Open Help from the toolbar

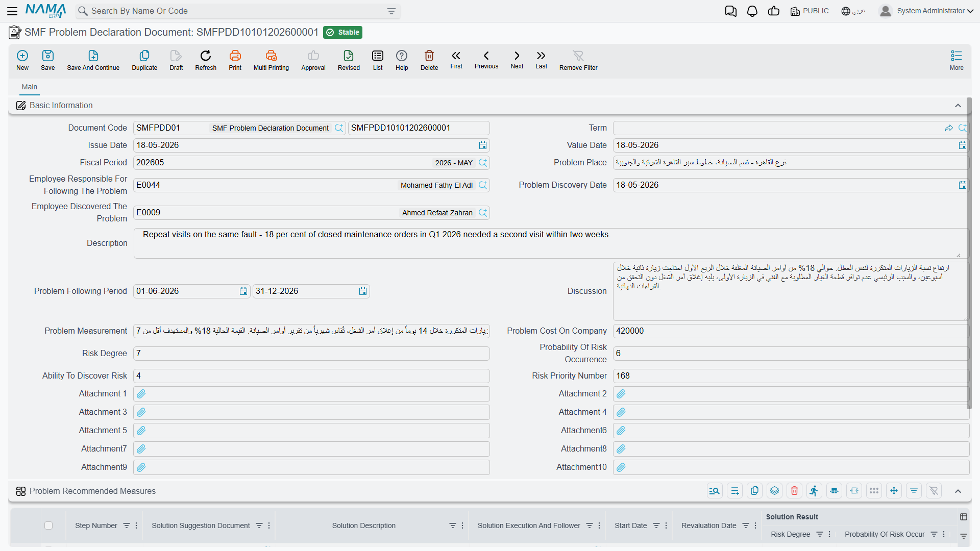point(402,60)
